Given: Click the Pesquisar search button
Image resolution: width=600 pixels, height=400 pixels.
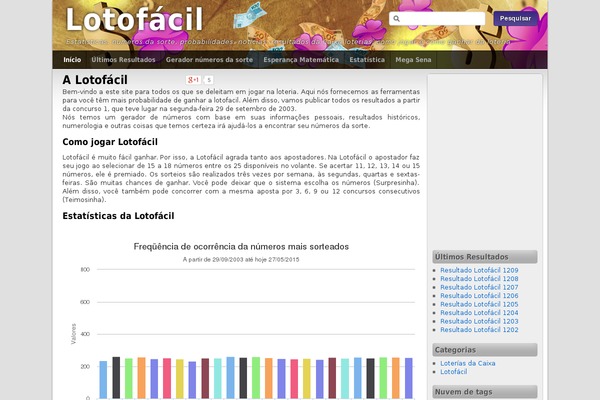Looking at the screenshot, I should 515,18.
